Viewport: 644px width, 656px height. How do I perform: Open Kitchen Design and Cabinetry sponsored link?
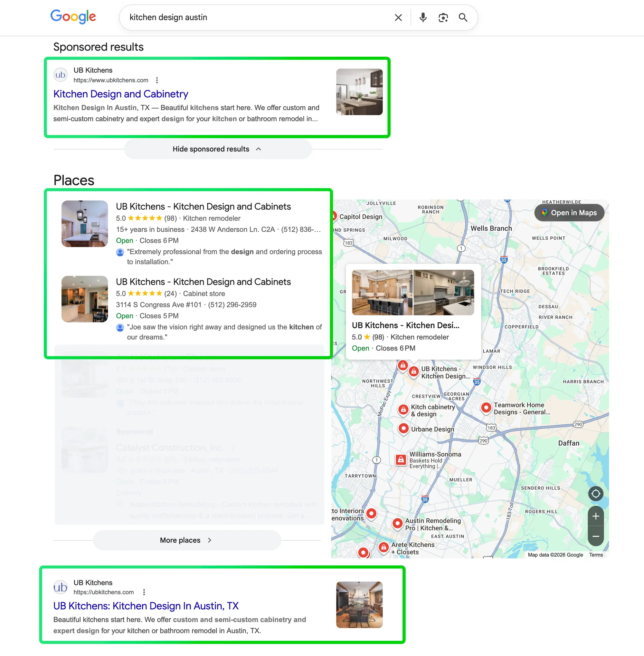click(x=121, y=94)
